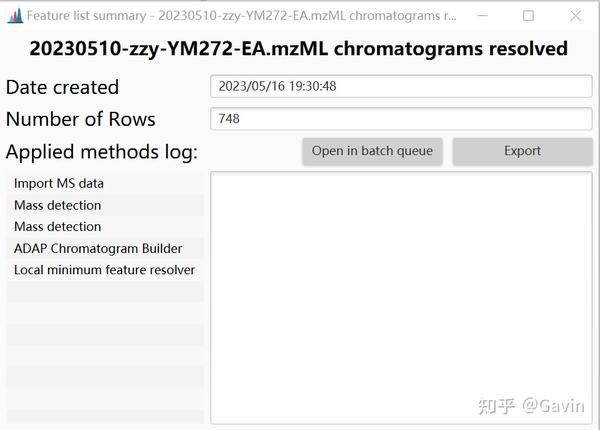Maximize the Feature list summary window
Image resolution: width=600 pixels, height=430 pixels.
[x=529, y=16]
